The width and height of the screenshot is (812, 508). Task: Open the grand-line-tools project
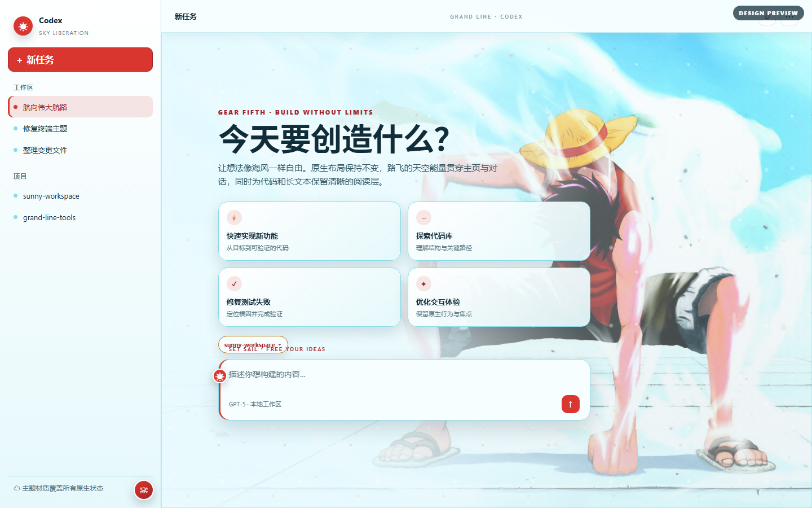pyautogui.click(x=80, y=217)
